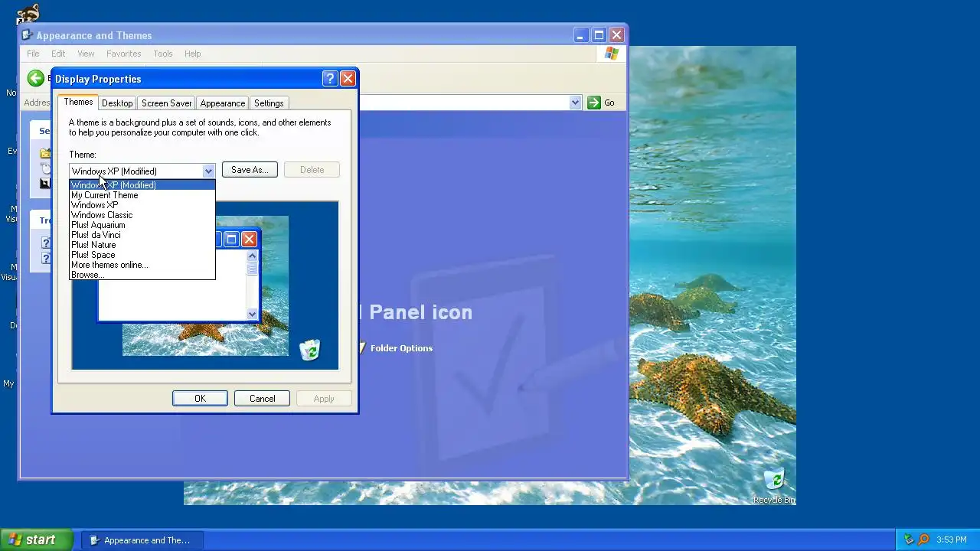Click Appearance and Themes taskbar button
Image resolution: width=980 pixels, height=551 pixels.
point(142,540)
